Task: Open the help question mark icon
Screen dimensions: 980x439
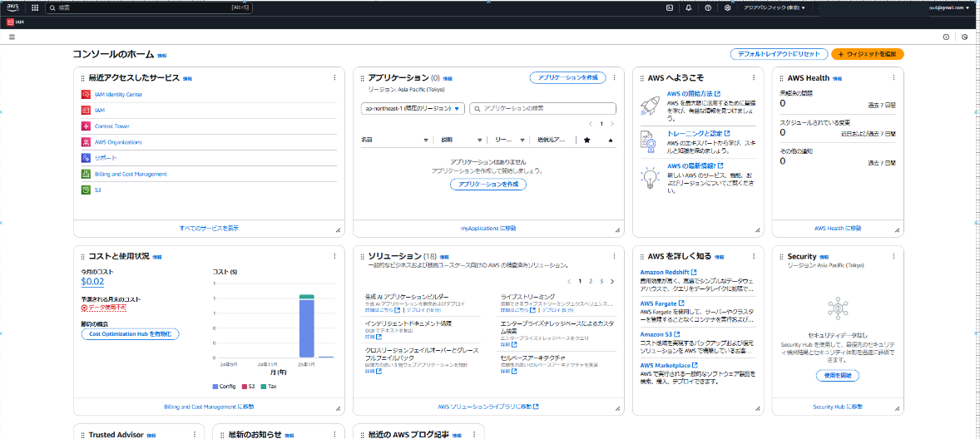Action: coord(708,8)
